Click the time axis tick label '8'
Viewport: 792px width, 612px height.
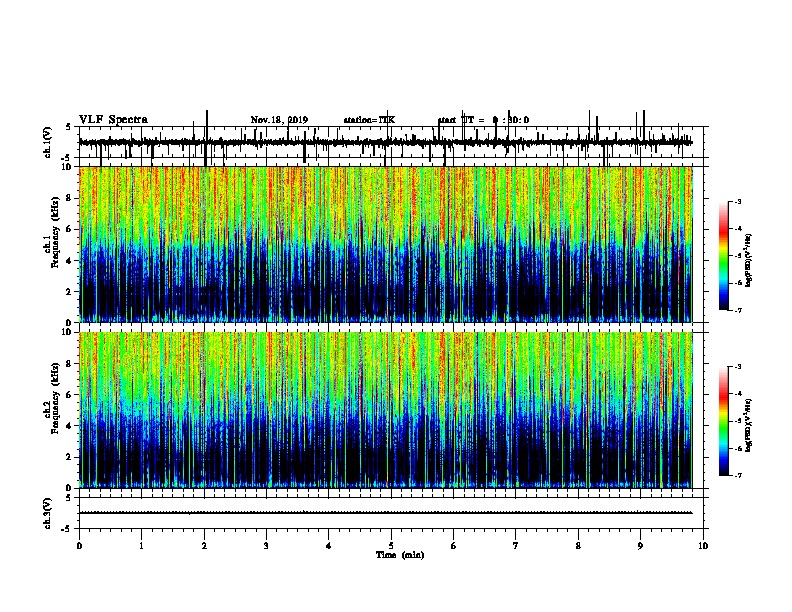click(x=578, y=546)
